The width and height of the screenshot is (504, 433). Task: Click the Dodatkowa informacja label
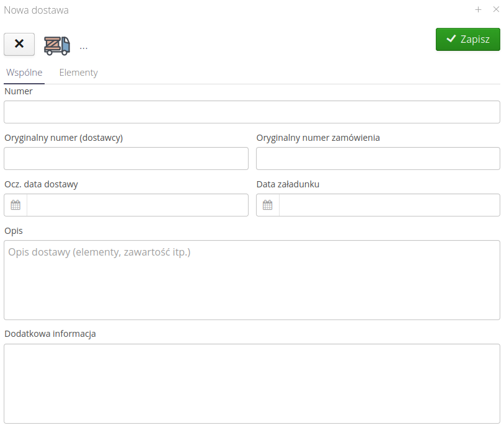50,334
